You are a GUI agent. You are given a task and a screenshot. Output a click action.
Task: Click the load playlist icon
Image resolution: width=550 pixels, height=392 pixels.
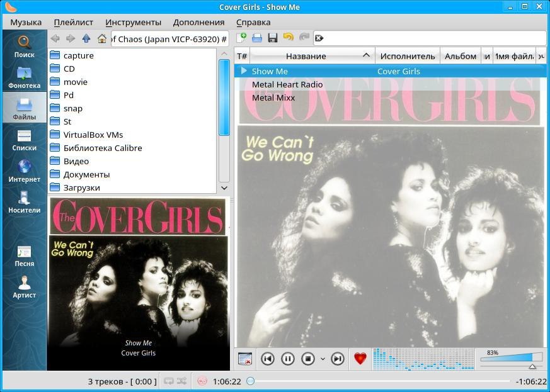click(257, 38)
